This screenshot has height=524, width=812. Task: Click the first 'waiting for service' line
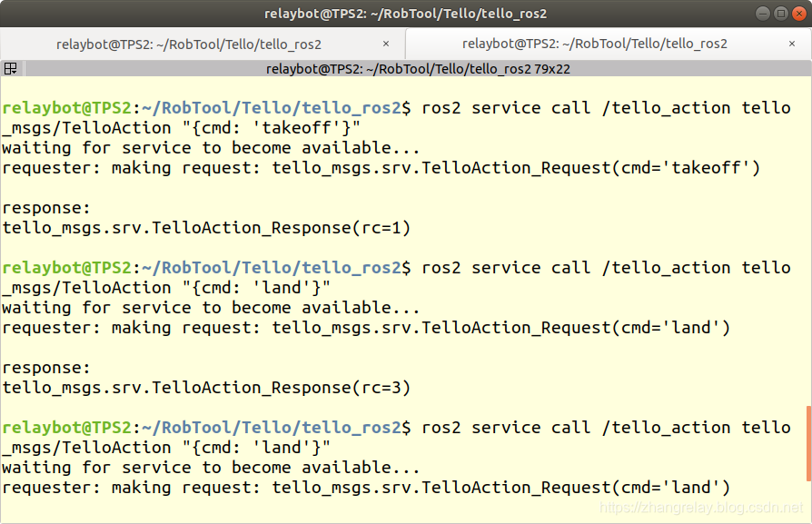click(x=211, y=148)
